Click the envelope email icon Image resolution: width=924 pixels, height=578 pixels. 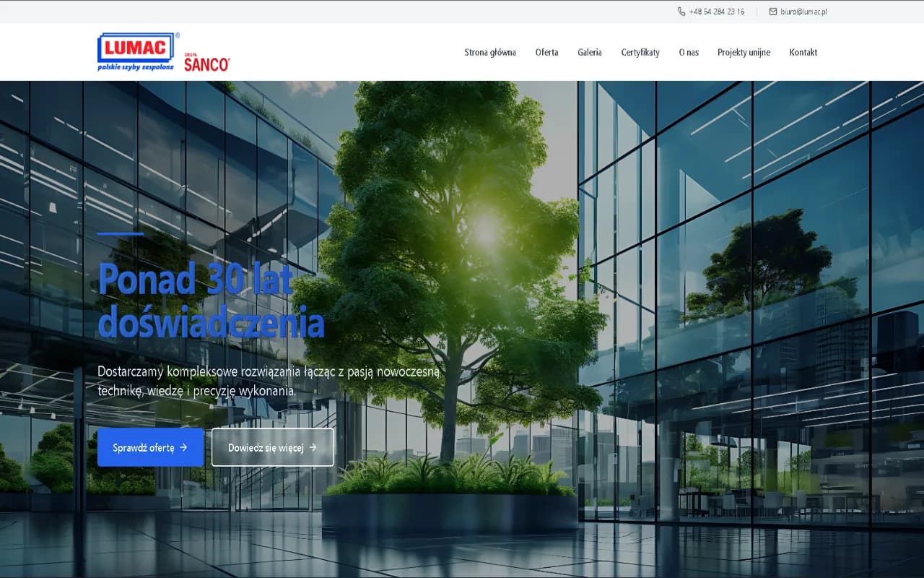tap(773, 12)
